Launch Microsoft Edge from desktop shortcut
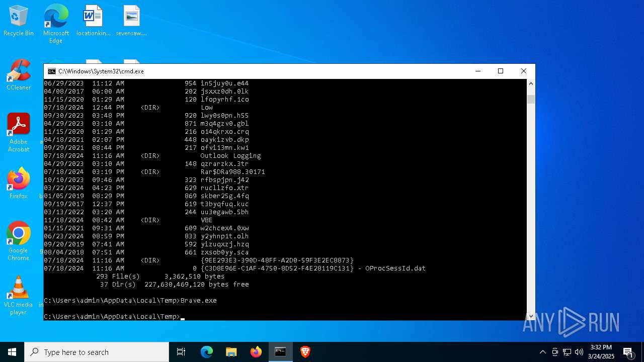Image resolution: width=644 pixels, height=362 pixels. [56, 24]
